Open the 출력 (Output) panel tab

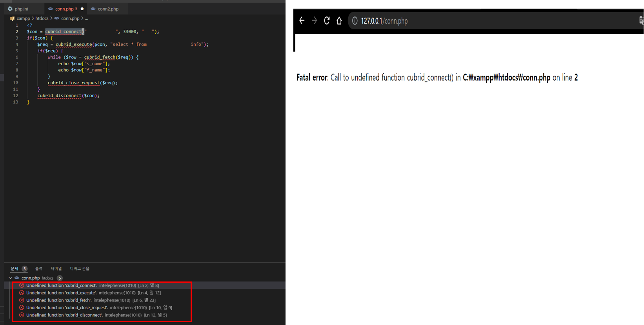coord(39,269)
